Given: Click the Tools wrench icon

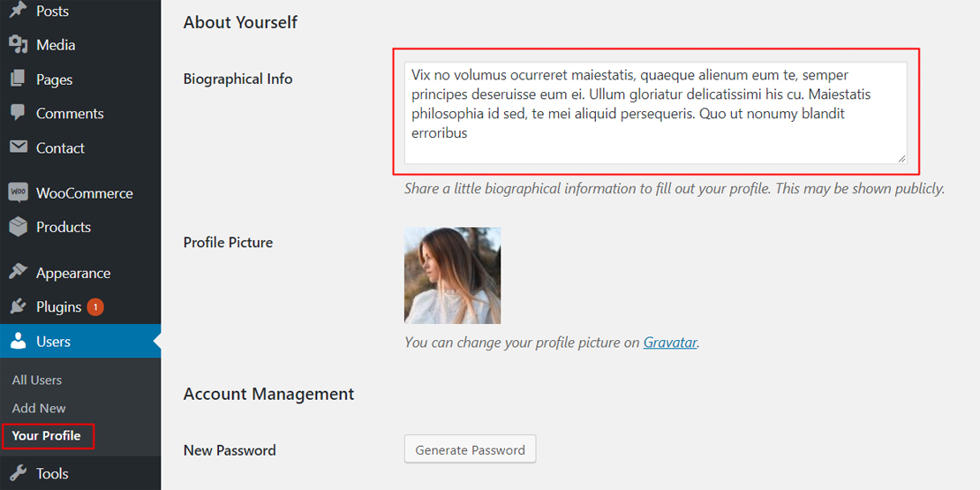Looking at the screenshot, I should tap(18, 473).
